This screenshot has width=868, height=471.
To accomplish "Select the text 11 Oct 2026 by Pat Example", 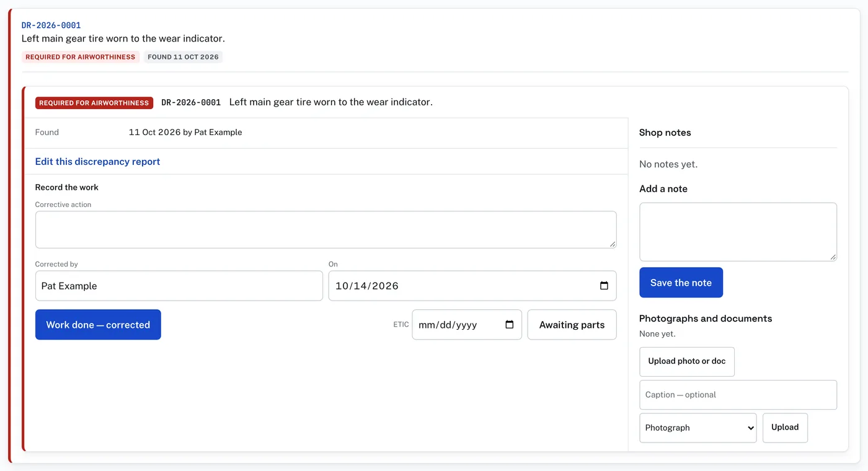I will click(x=185, y=132).
